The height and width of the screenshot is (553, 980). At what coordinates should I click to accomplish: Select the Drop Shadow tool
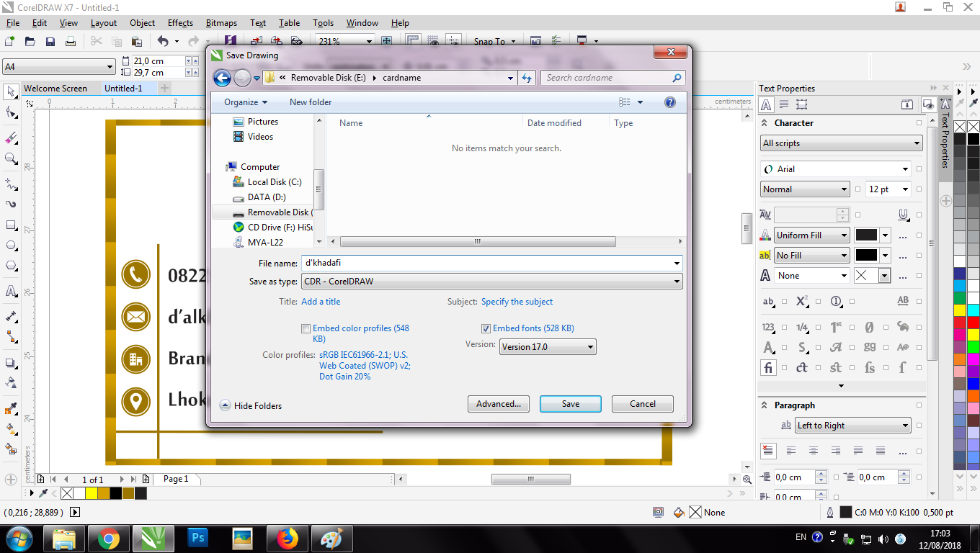(x=11, y=363)
